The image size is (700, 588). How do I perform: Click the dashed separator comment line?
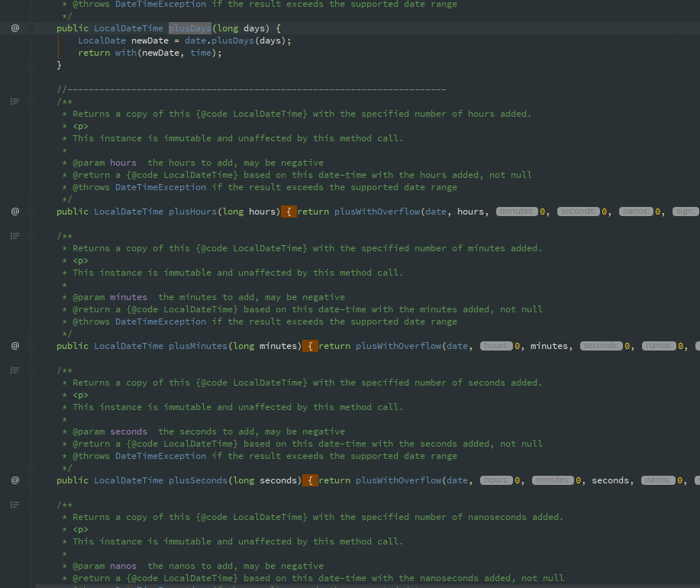[251, 90]
